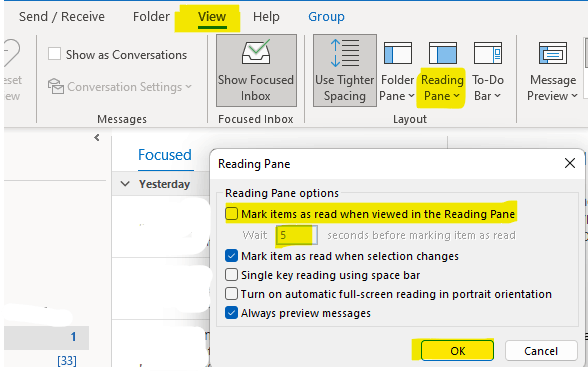Viewport: 588px width, 371px height.
Task: Enable automatic full-screen reading in portrait orientation
Action: (231, 293)
